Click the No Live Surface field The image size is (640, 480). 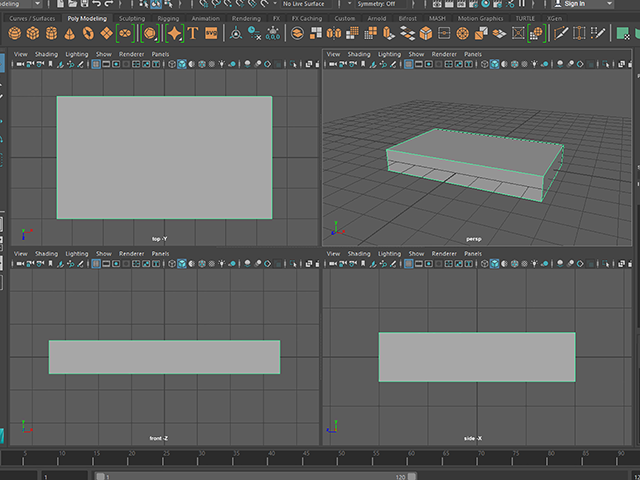pyautogui.click(x=304, y=4)
